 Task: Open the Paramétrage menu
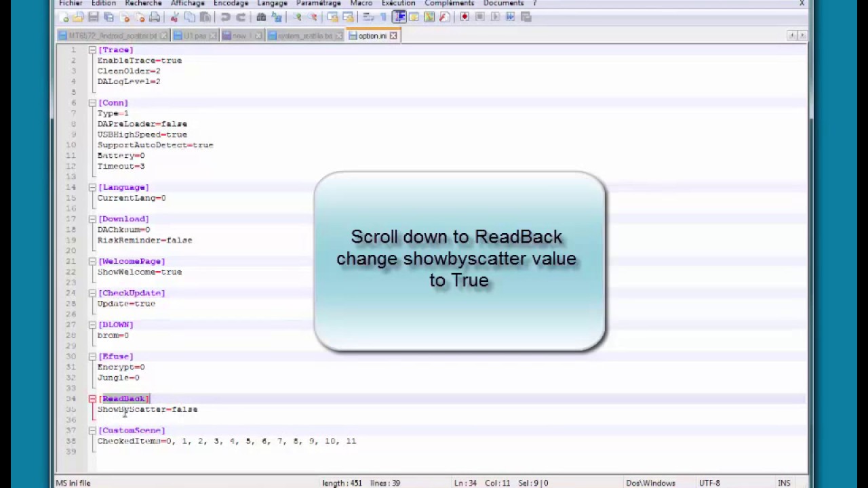click(319, 3)
